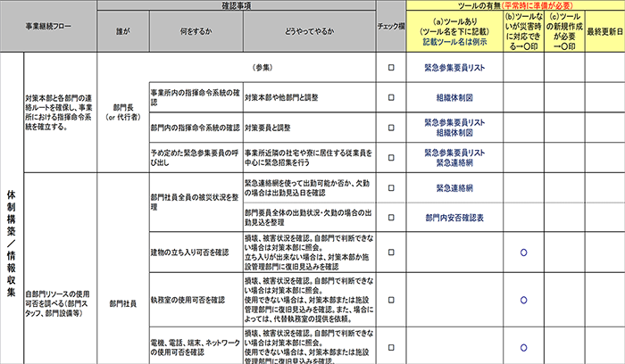
Task: Select 予め定めた緊急参集要員の呼び出し cell
Action: coord(196,158)
